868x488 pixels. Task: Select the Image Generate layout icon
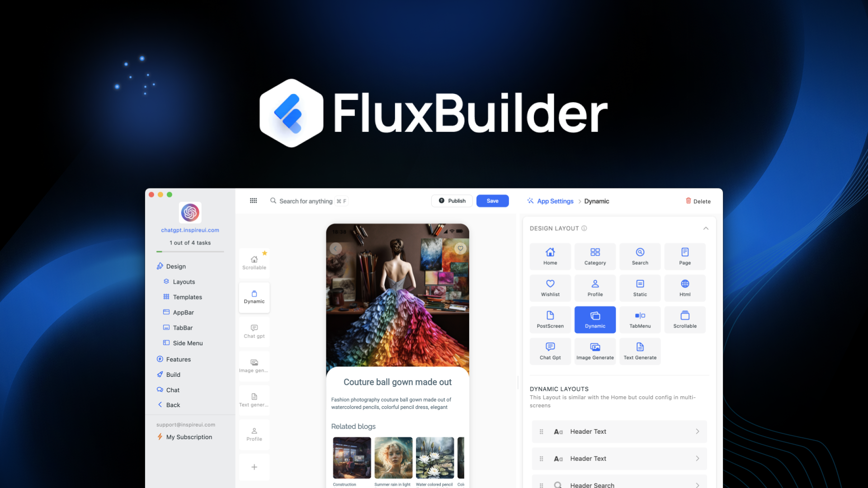coord(594,350)
